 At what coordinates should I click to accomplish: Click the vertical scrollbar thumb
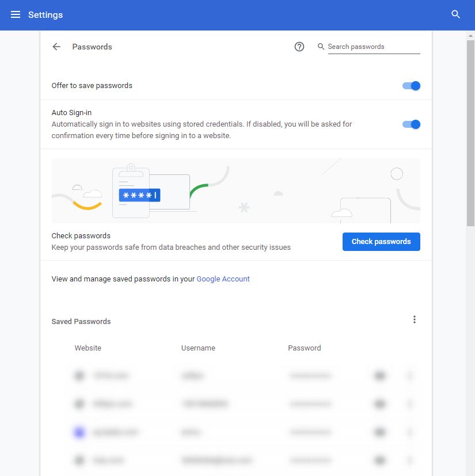click(x=470, y=134)
